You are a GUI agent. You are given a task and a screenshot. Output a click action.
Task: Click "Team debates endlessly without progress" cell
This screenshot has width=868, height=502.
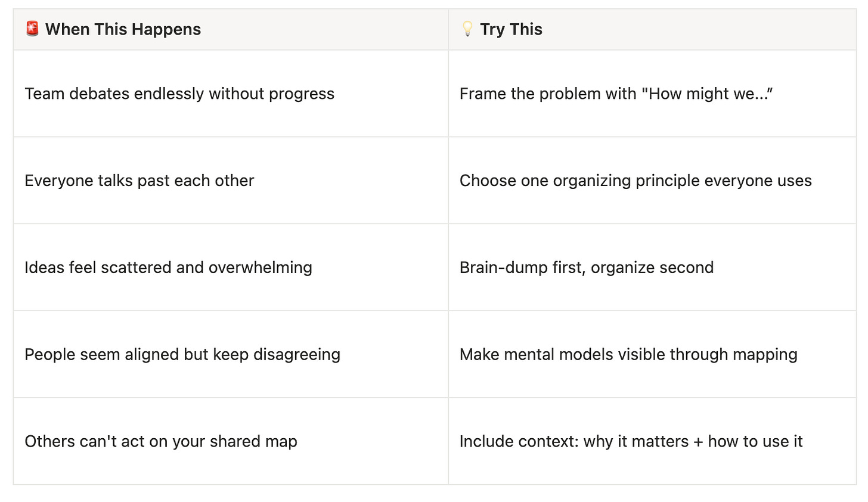pos(231,94)
